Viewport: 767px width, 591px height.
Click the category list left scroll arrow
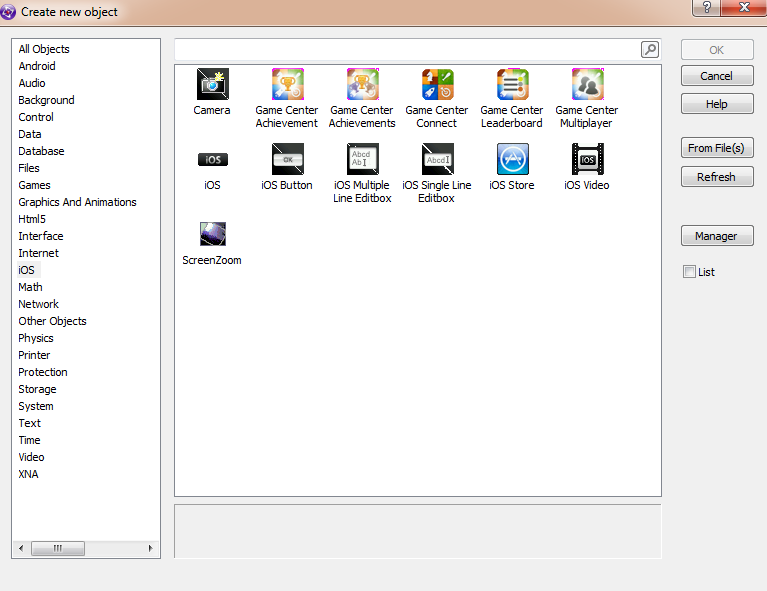(21, 548)
